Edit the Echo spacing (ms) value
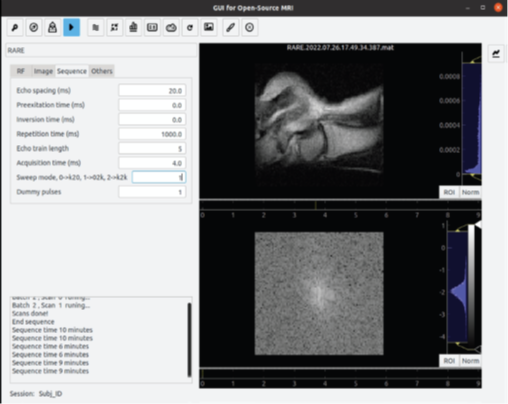508x404 pixels. coord(152,91)
